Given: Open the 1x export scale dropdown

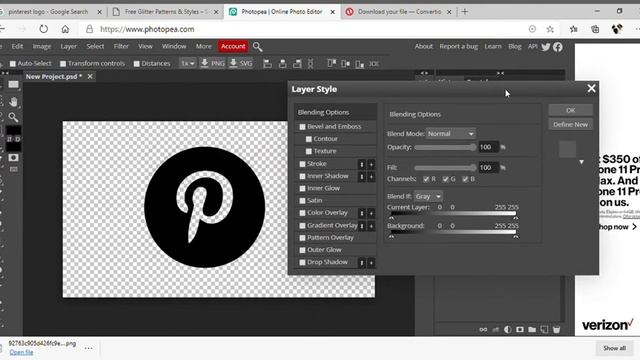Looking at the screenshot, I should [x=187, y=63].
